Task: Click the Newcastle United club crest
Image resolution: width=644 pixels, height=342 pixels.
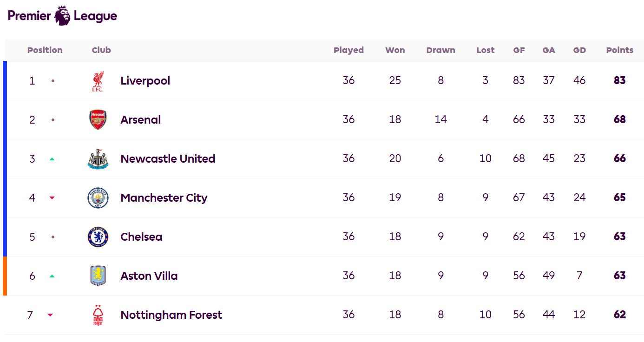Action: (x=98, y=159)
